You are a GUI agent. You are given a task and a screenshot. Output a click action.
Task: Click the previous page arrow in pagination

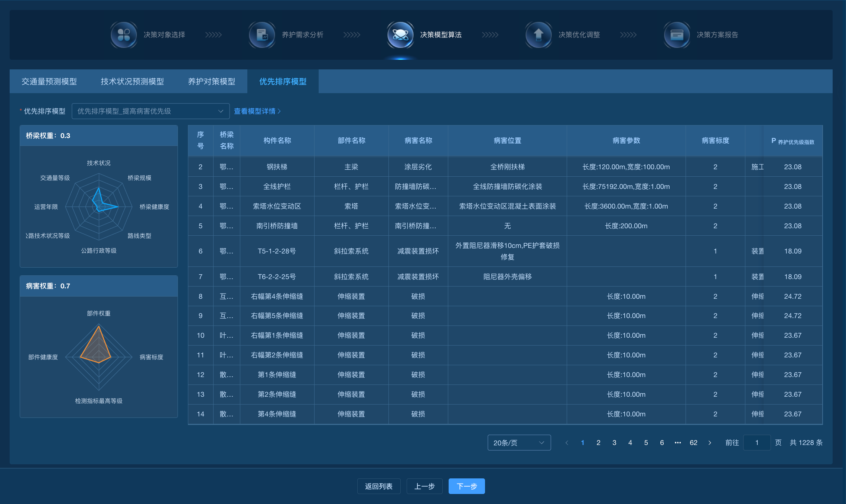567,443
